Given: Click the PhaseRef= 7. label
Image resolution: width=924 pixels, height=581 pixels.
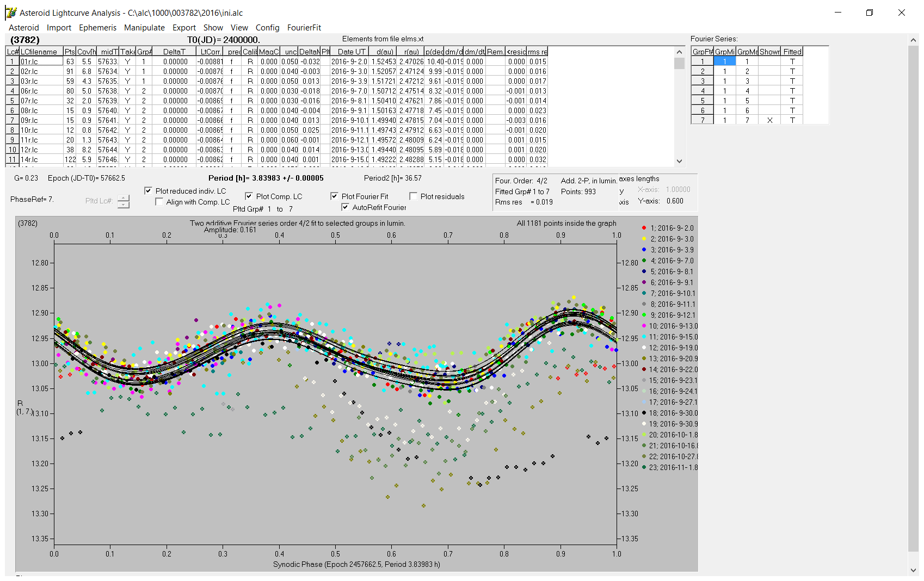Looking at the screenshot, I should coord(32,200).
